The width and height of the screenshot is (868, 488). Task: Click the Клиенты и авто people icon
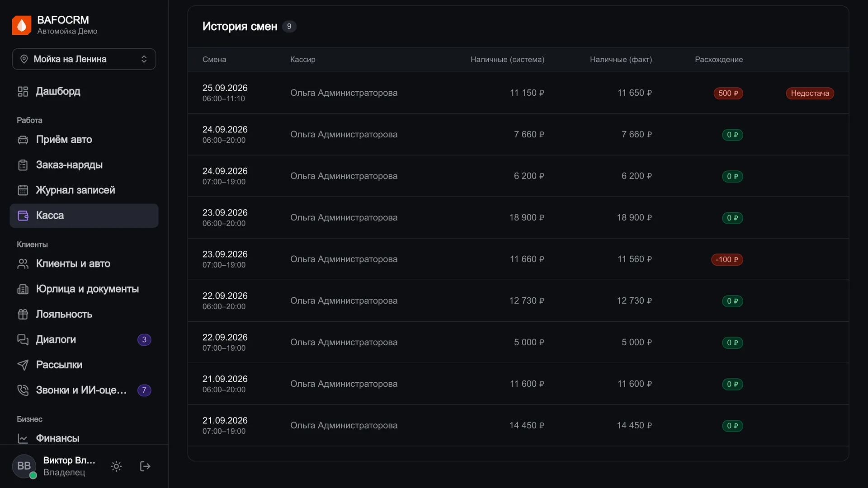tap(23, 264)
